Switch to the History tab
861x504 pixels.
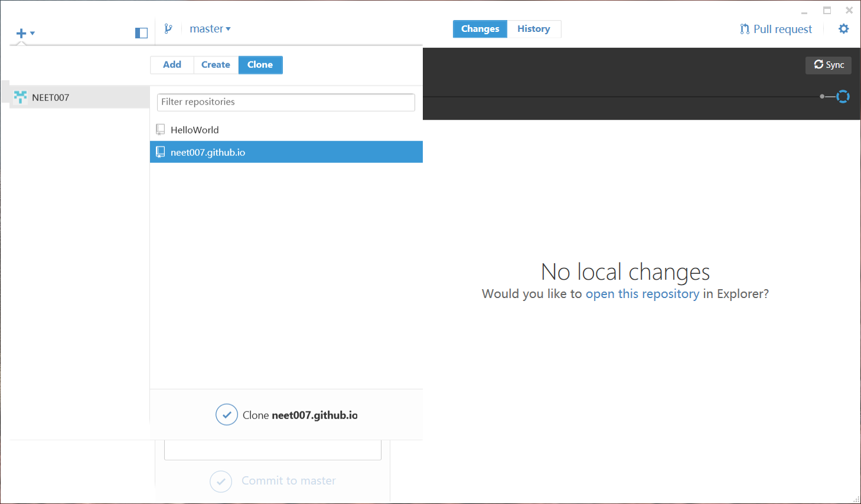point(534,29)
